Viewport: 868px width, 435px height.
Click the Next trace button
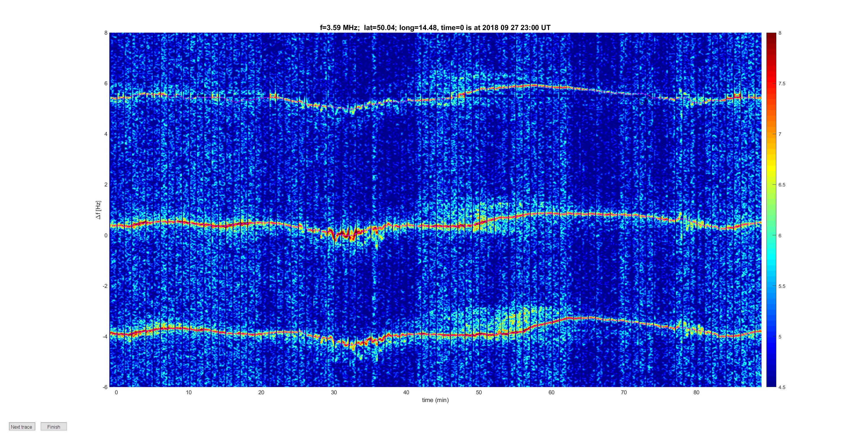click(22, 427)
